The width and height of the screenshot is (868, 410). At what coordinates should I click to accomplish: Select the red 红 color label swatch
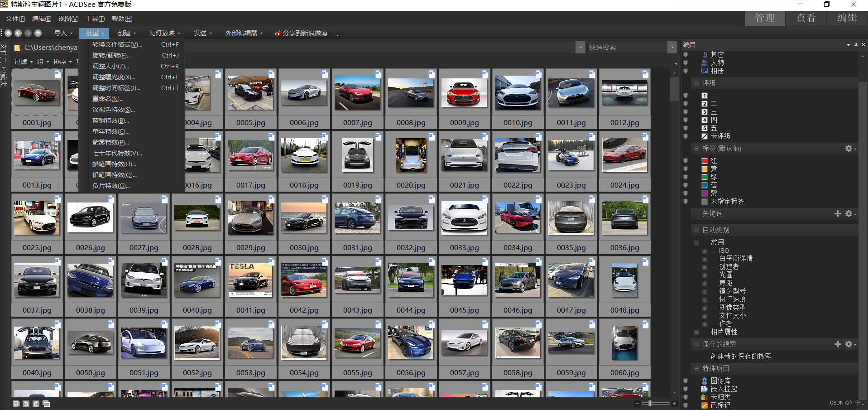[x=705, y=161]
